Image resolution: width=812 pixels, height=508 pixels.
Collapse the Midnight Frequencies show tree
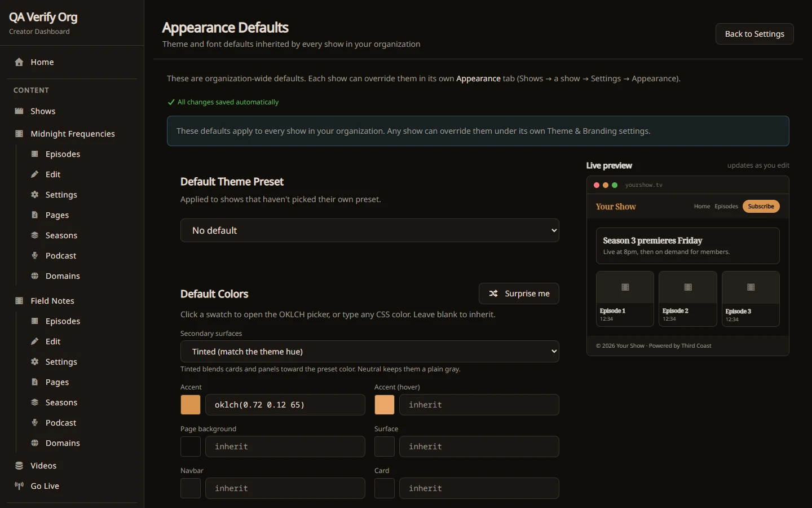[x=72, y=134]
